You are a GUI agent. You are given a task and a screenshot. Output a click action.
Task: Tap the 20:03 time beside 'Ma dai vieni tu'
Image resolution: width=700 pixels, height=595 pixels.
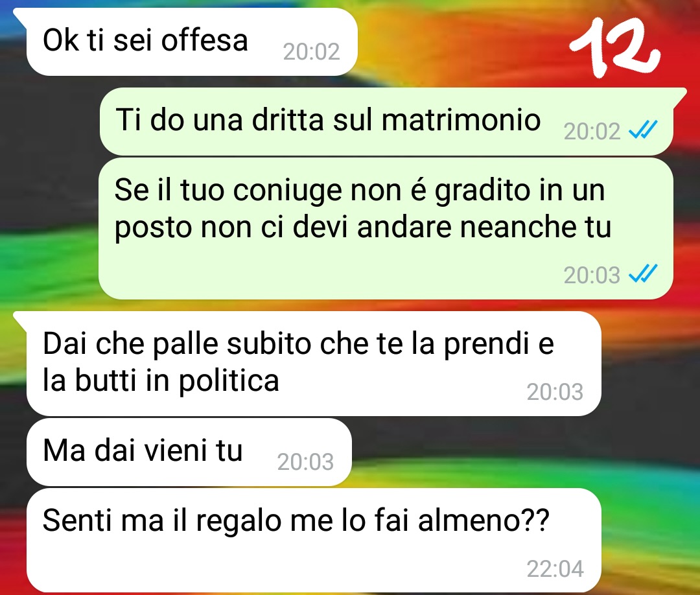pyautogui.click(x=305, y=462)
